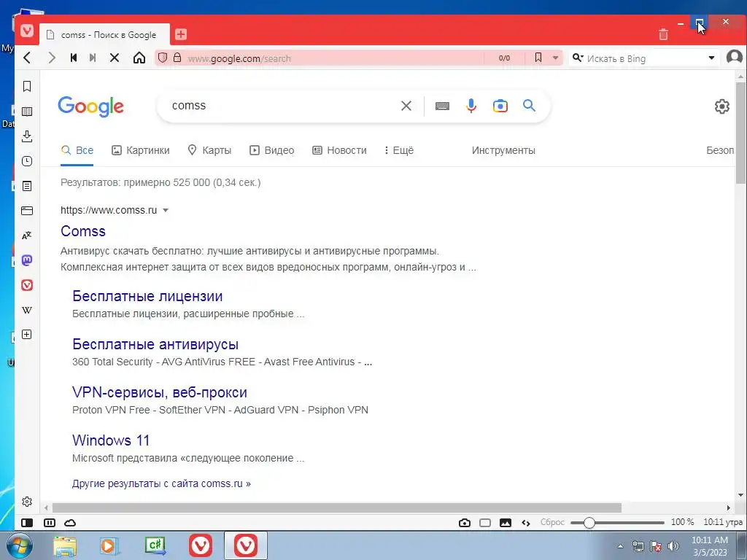Screen dimensions: 747x560
Task: Toggle tab tiling in the status bar
Action: click(x=50, y=523)
